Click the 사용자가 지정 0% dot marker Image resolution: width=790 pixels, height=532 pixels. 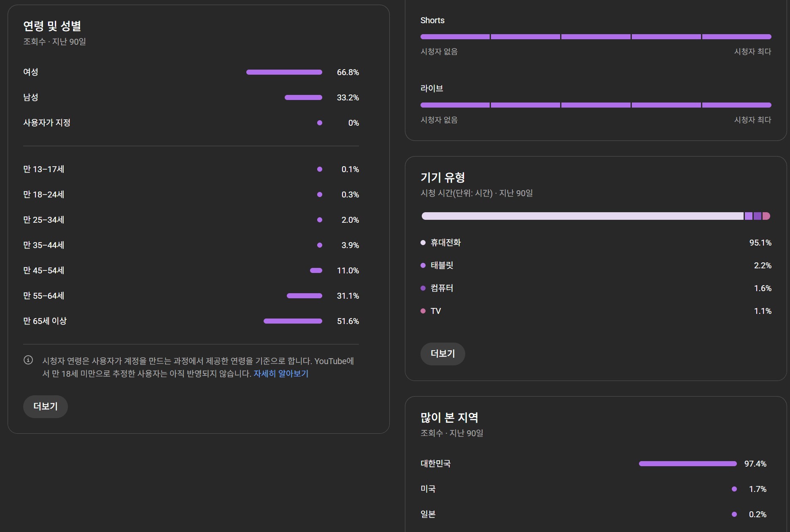tap(320, 123)
